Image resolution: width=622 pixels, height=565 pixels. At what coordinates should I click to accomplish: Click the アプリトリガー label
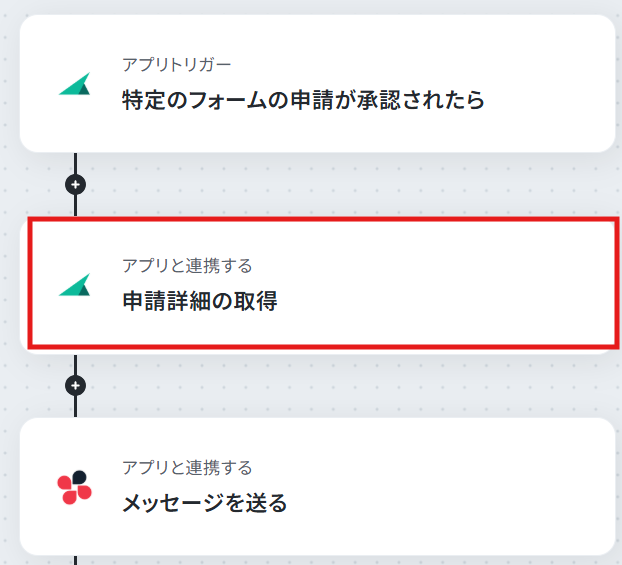(x=177, y=64)
